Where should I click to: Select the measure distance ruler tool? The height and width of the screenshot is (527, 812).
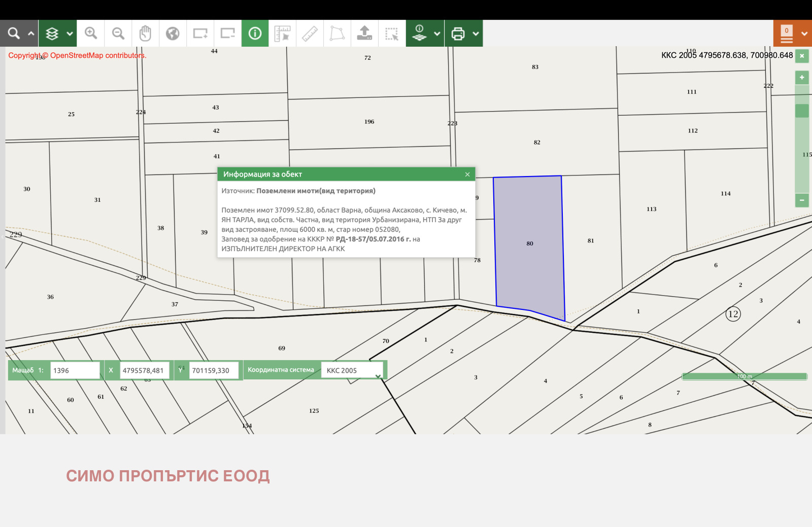(310, 33)
